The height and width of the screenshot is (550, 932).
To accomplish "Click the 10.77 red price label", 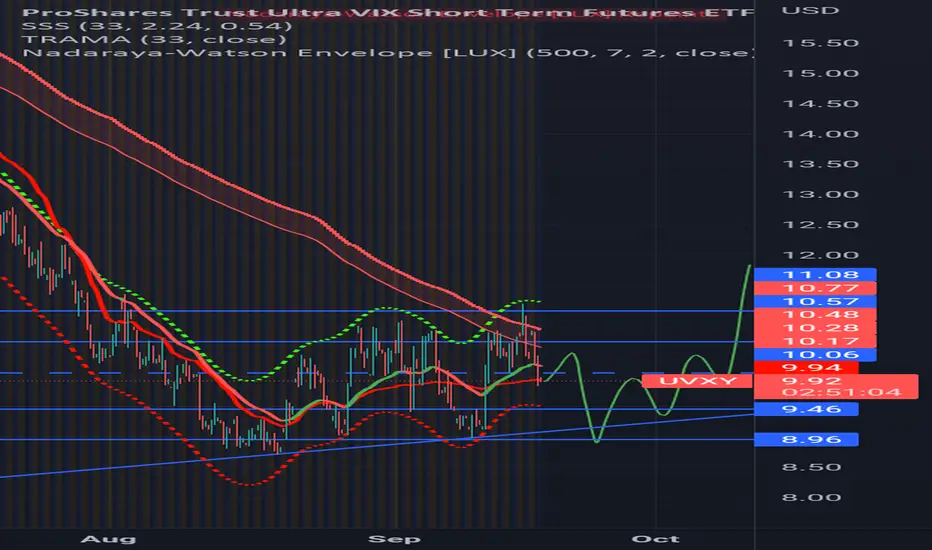I will tap(815, 288).
